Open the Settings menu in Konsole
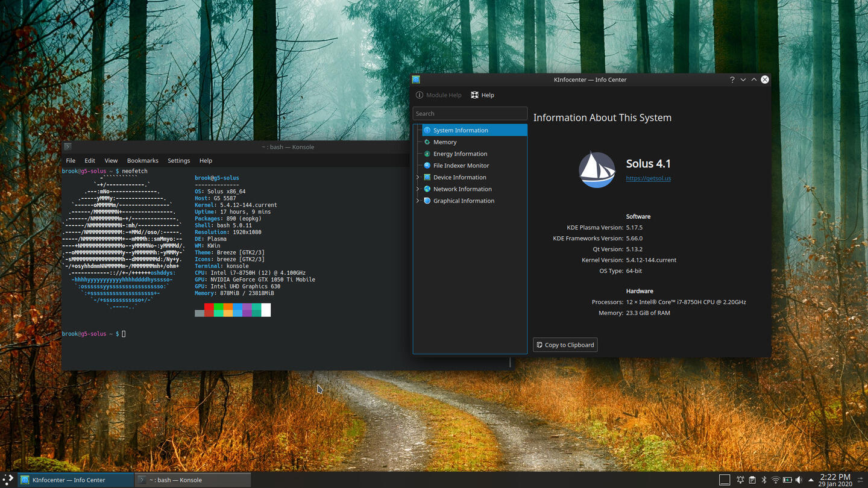 [x=178, y=161]
